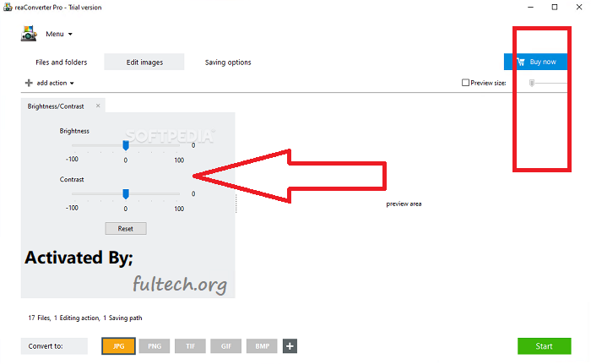This screenshot has width=591, height=364.
Task: Choose JPG as output format
Action: (x=118, y=346)
